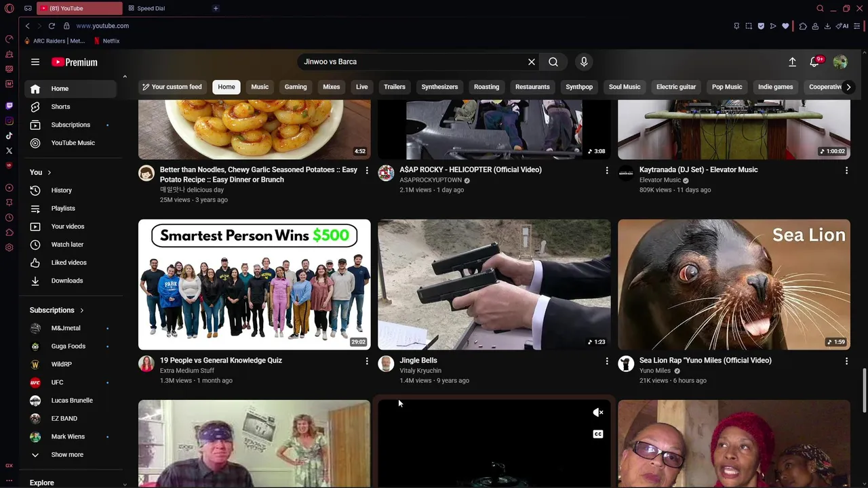Select the Gaming filter chip
868x488 pixels.
(x=296, y=87)
